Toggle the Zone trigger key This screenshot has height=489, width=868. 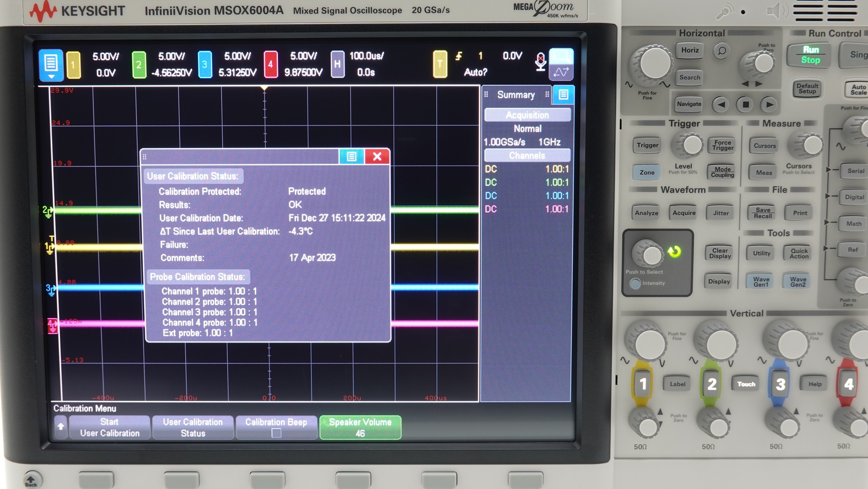pyautogui.click(x=647, y=172)
